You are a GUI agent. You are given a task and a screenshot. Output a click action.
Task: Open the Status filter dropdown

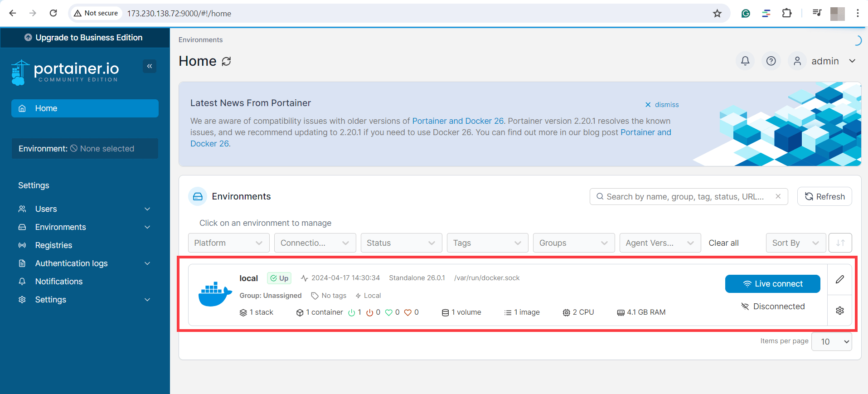pyautogui.click(x=401, y=243)
